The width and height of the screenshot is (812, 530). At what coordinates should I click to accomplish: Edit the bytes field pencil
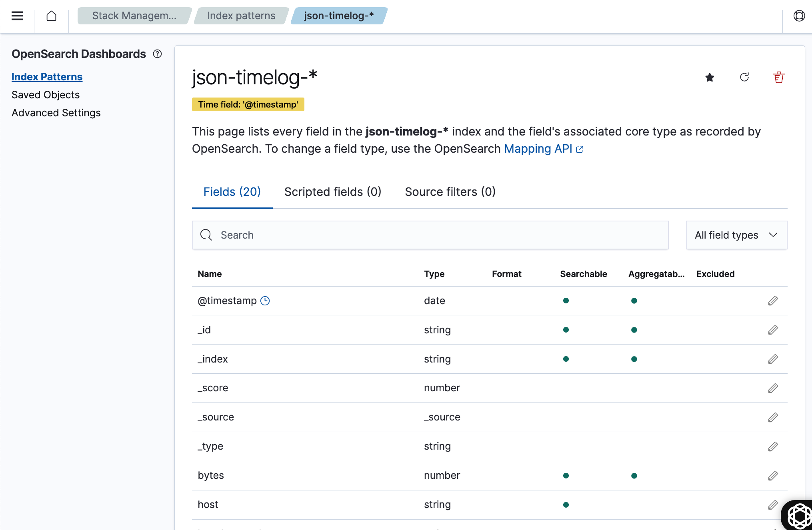point(773,476)
